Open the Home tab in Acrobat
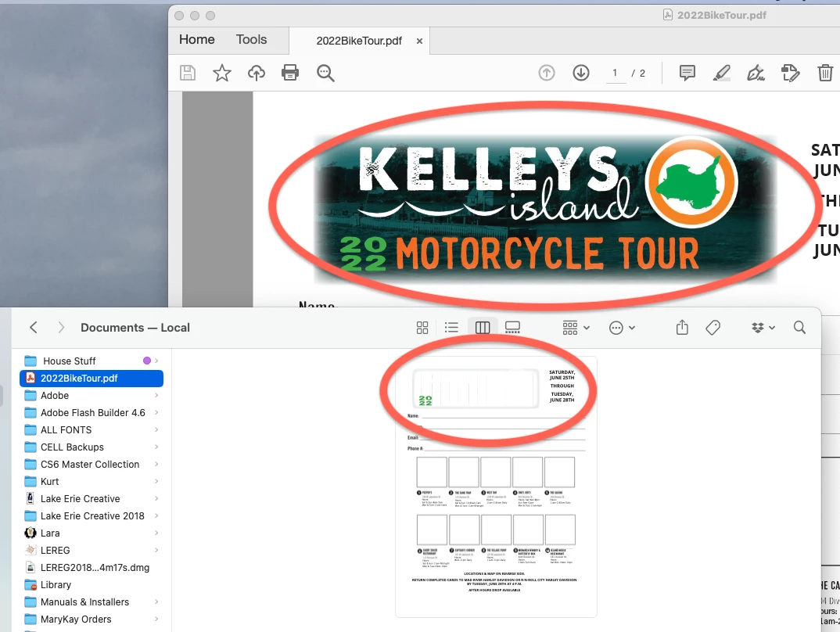 196,40
